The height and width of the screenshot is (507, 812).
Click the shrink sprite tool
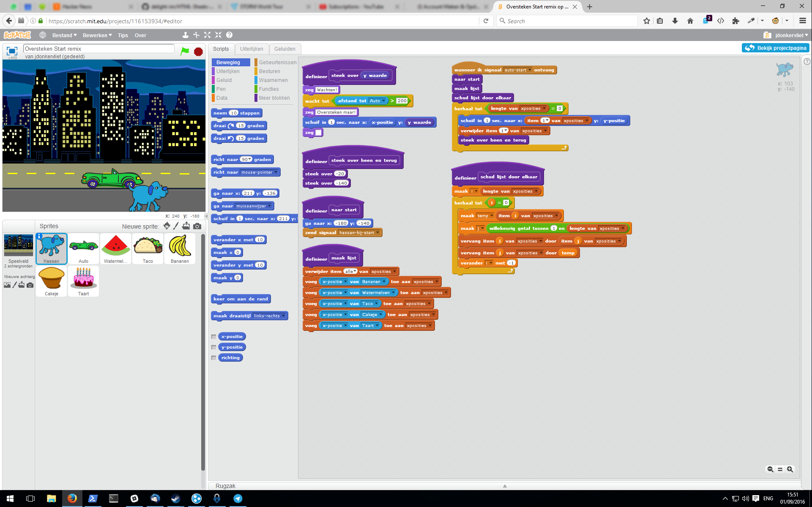tap(219, 35)
